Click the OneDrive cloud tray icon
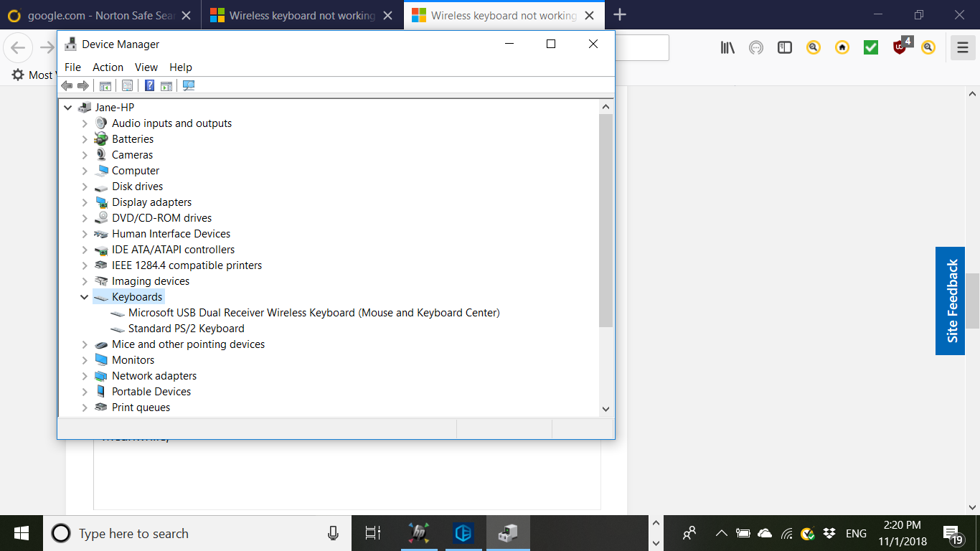The image size is (980, 551). click(765, 533)
